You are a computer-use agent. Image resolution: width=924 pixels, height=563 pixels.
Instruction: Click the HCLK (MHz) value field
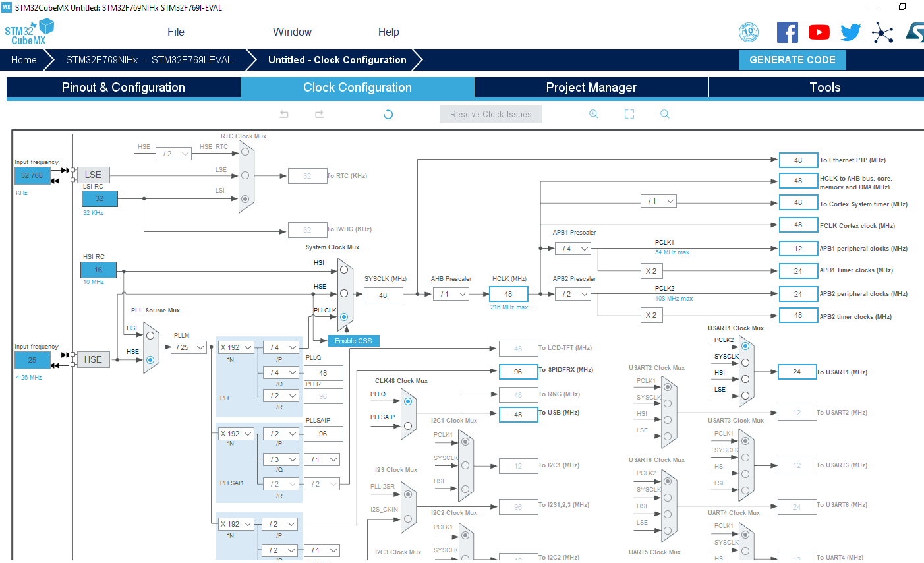(x=508, y=294)
